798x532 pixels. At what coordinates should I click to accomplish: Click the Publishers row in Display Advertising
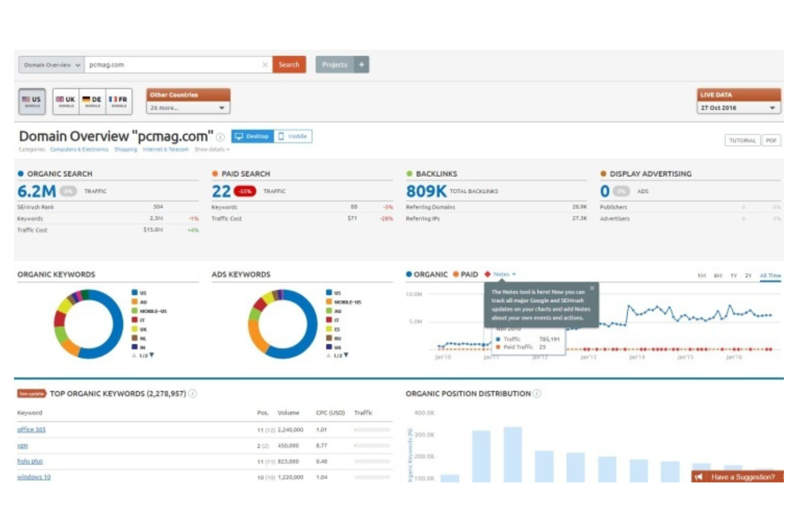690,207
